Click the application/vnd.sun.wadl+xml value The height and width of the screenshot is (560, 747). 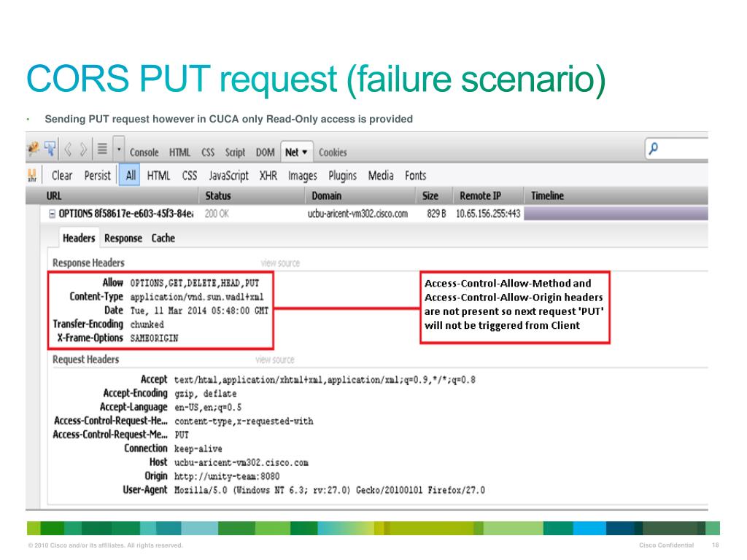click(x=197, y=297)
